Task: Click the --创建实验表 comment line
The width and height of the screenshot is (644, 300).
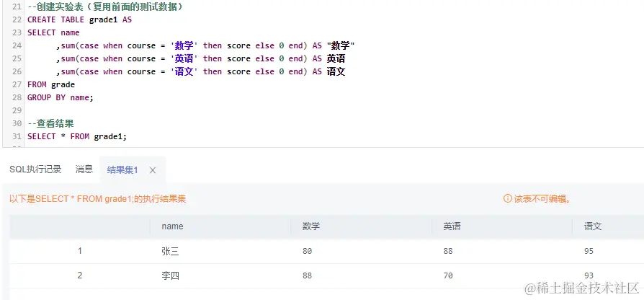Action: coord(105,7)
